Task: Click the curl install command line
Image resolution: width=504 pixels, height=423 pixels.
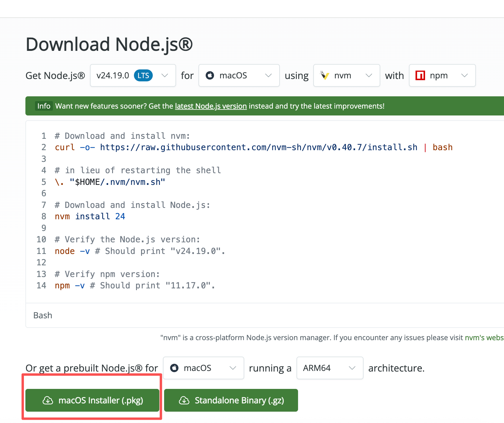Action: click(x=253, y=147)
